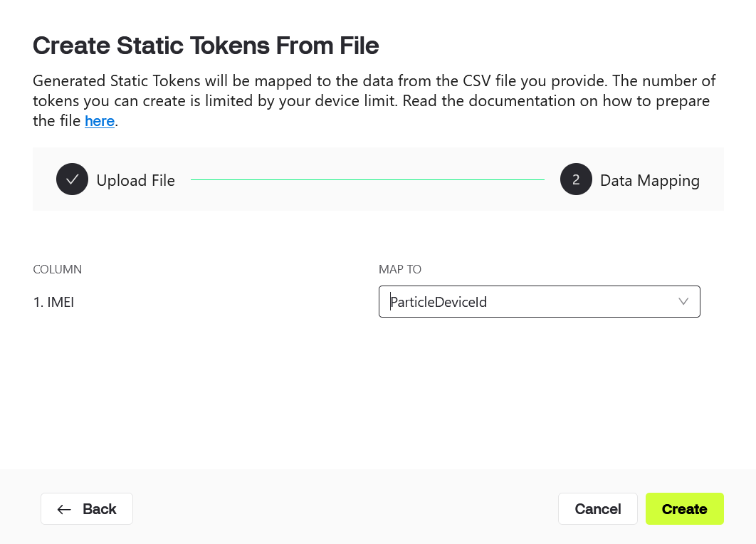Click the step 2 circle icon
The height and width of the screenshot is (544, 756).
click(x=576, y=179)
